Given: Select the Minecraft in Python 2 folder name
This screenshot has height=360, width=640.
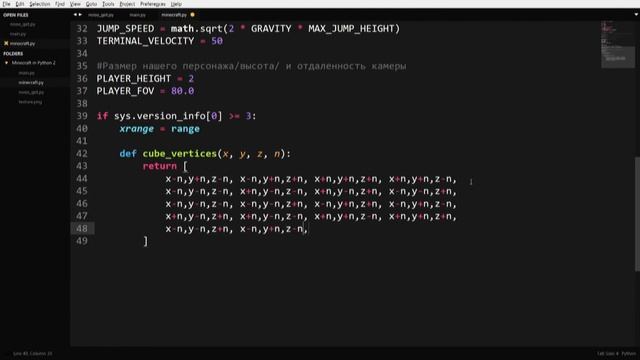Looking at the screenshot, I should pos(33,63).
